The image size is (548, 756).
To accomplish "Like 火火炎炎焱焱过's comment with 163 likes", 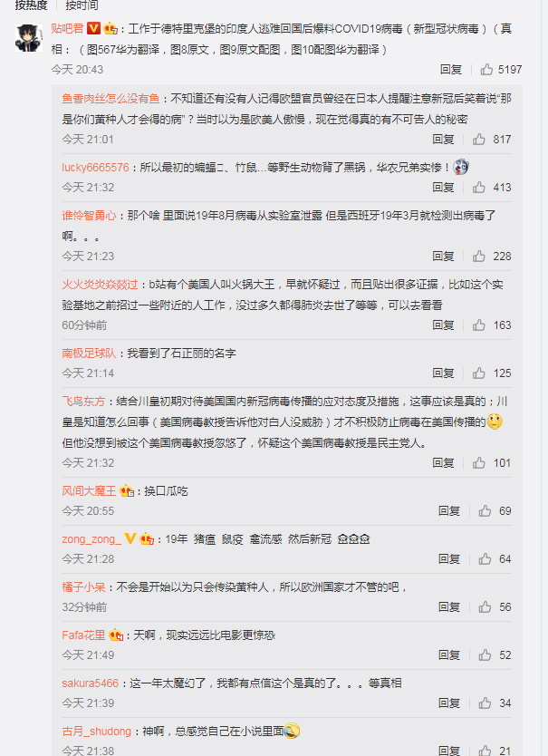I will [478, 325].
